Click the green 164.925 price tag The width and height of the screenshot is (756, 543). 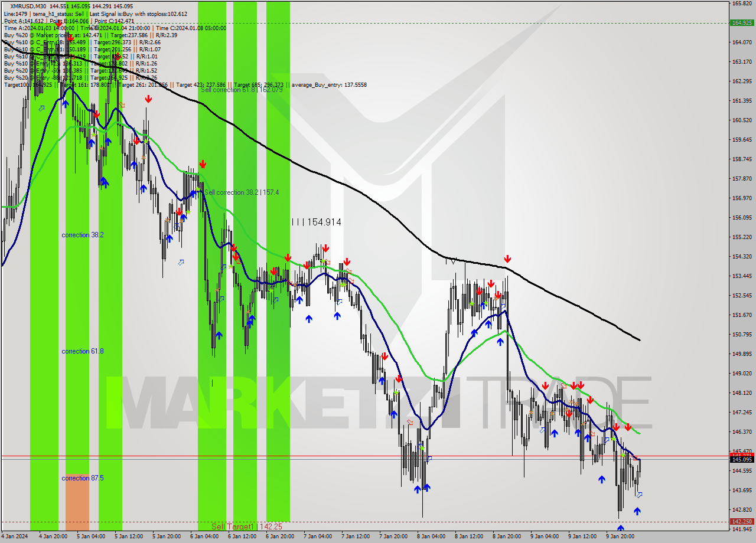coord(741,23)
